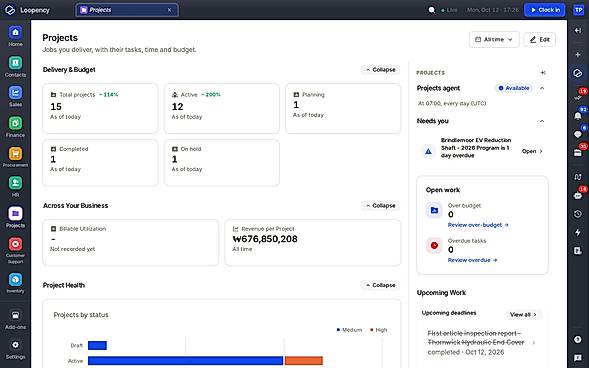Open the Home module in sidebar
Viewport: 589px width, 368px height.
click(x=15, y=36)
